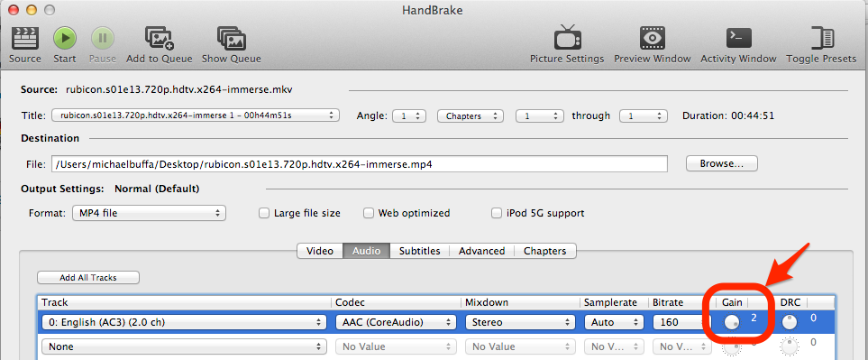The image size is (868, 360).
Task: Start encoding with the green Start button
Action: pyautogui.click(x=65, y=38)
